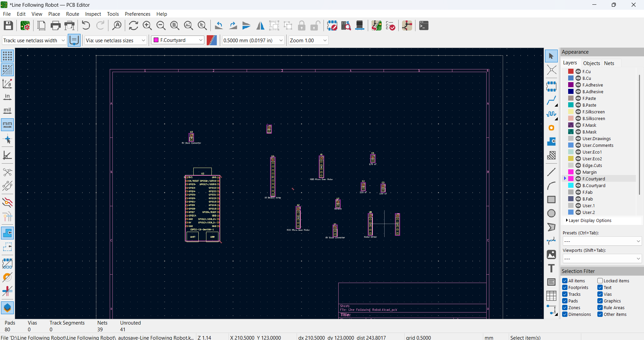Switch to the Nets tab in Appearance
644x340 pixels.
click(x=609, y=63)
